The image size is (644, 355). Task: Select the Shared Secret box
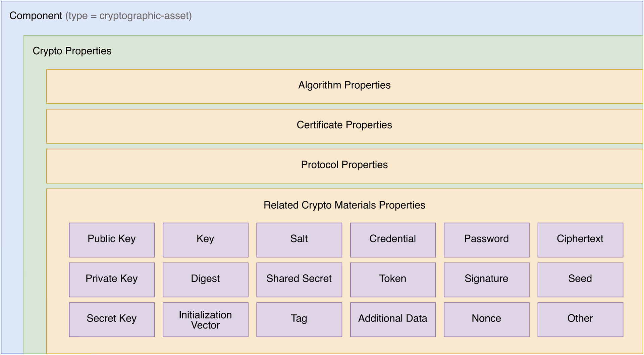[299, 279]
